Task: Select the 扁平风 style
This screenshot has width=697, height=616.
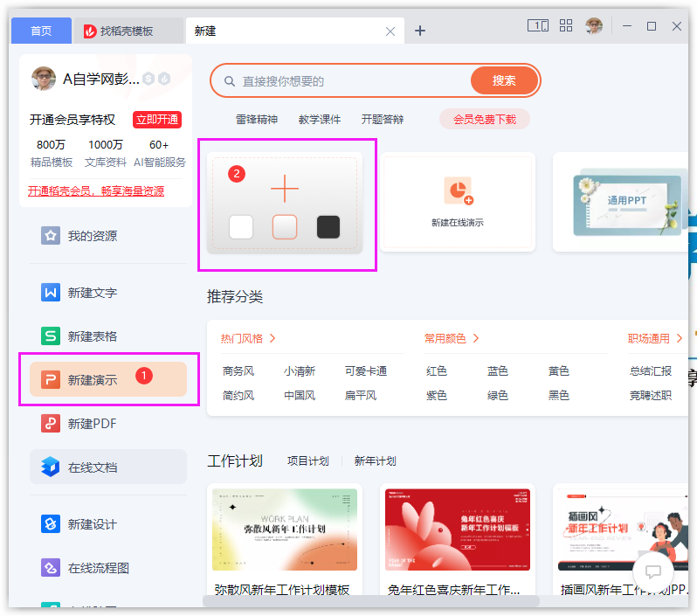Action: (x=361, y=395)
